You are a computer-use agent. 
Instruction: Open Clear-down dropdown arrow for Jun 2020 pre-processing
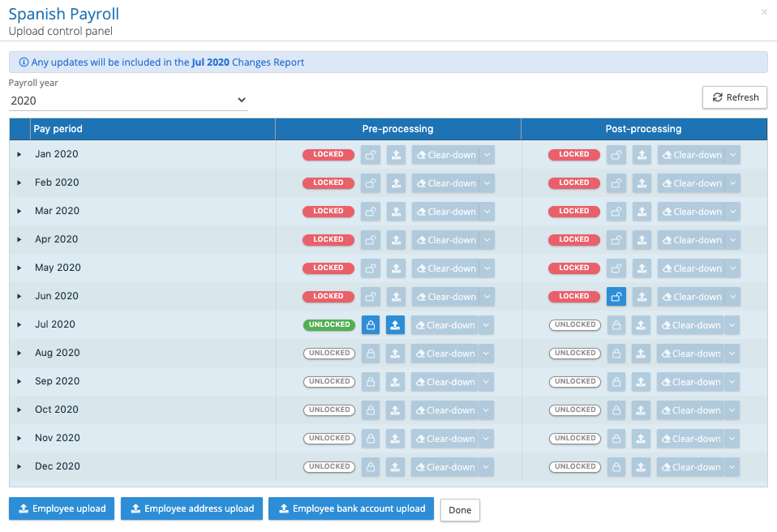coord(487,297)
